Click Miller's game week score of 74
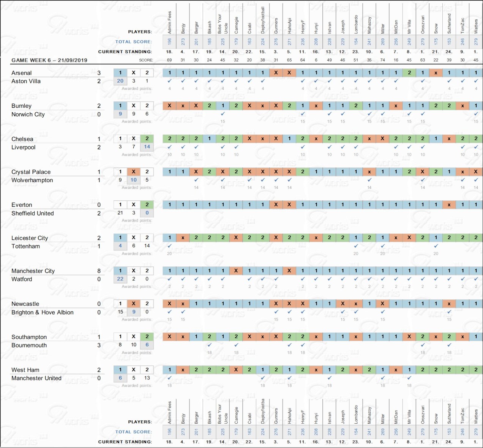This screenshot has width=483, height=448. point(382,60)
